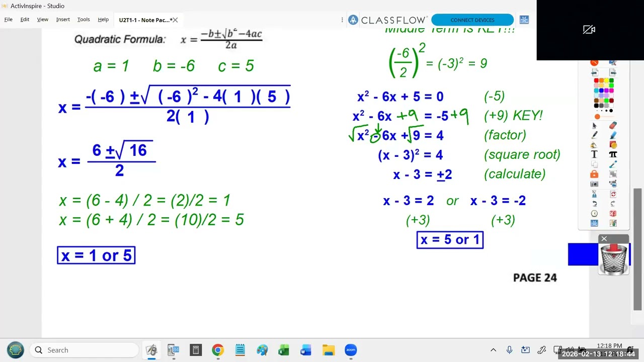Roll the red Dice tool
The width and height of the screenshot is (644, 362).
[x=613, y=213]
